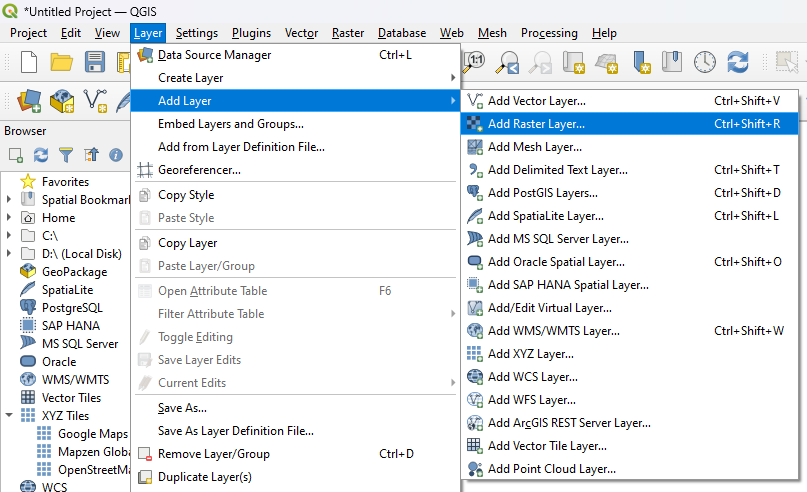Click Duplicate Layer(s) menu entry
807x492 pixels.
295,477
